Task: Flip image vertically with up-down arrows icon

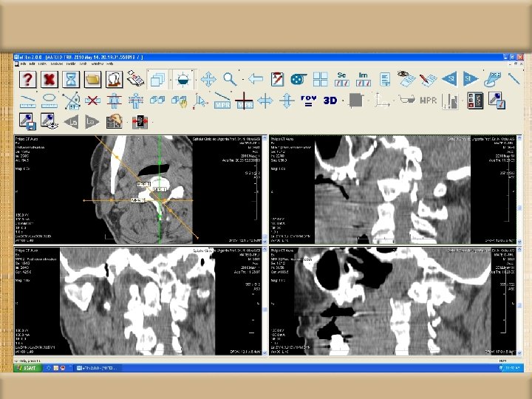Action: (x=287, y=100)
